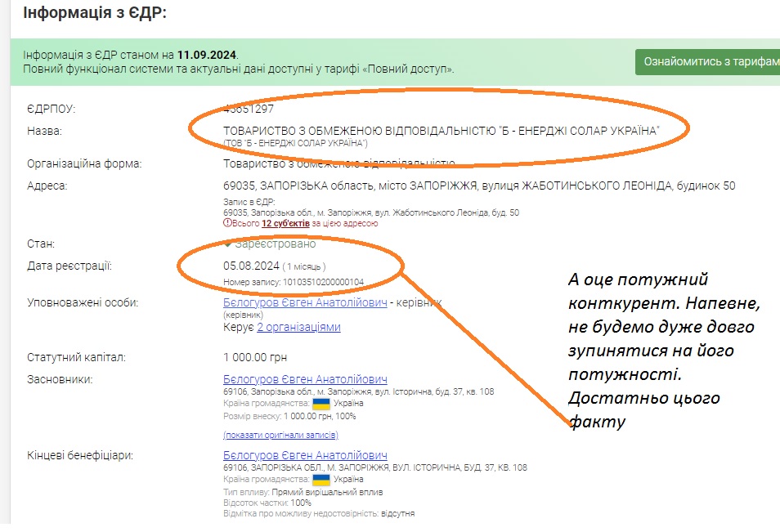
Task: Click the full company name text
Action: [441, 131]
